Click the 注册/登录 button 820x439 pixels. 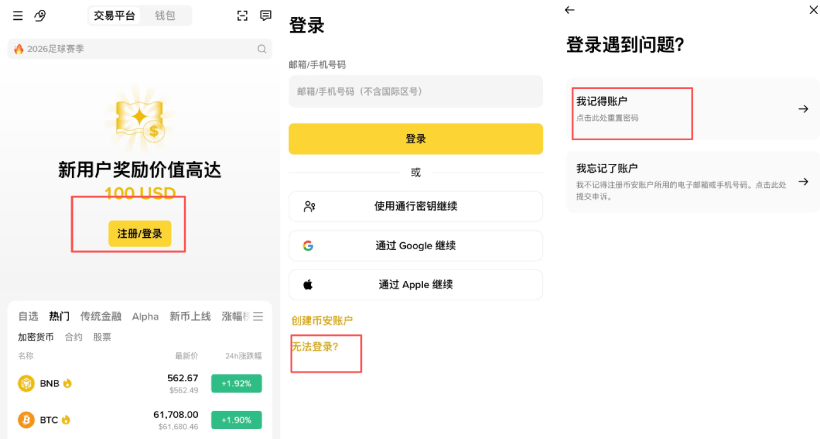tap(140, 234)
